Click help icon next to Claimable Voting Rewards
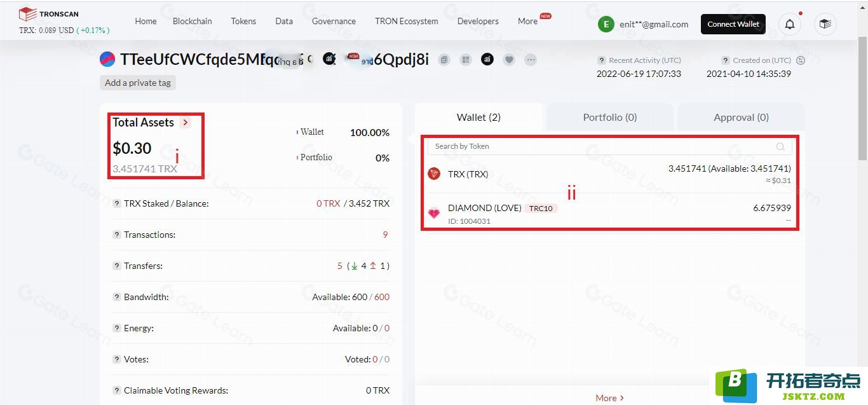The image size is (868, 405). [x=117, y=390]
